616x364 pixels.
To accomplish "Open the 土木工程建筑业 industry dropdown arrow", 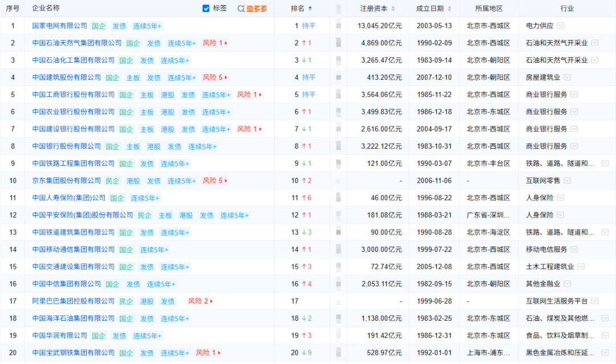I will [x=581, y=267].
